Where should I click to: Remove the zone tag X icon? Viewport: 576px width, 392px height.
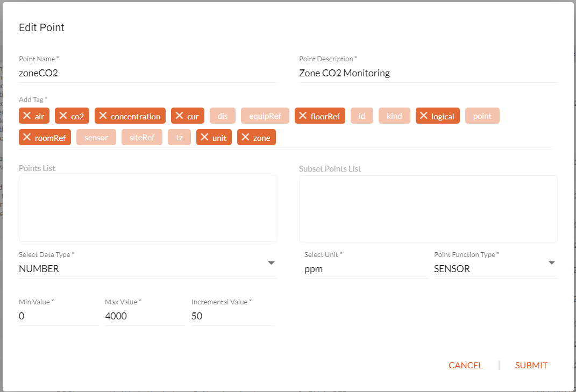(x=245, y=137)
